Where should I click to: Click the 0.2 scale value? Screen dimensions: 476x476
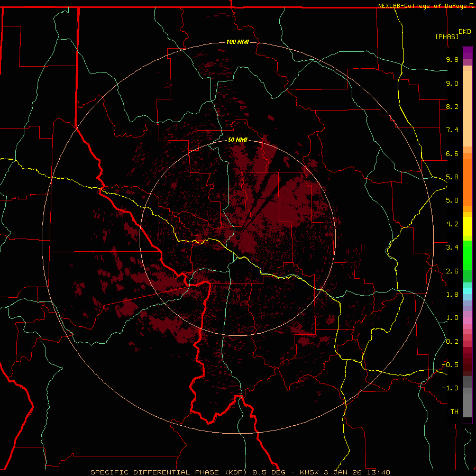(x=452, y=342)
